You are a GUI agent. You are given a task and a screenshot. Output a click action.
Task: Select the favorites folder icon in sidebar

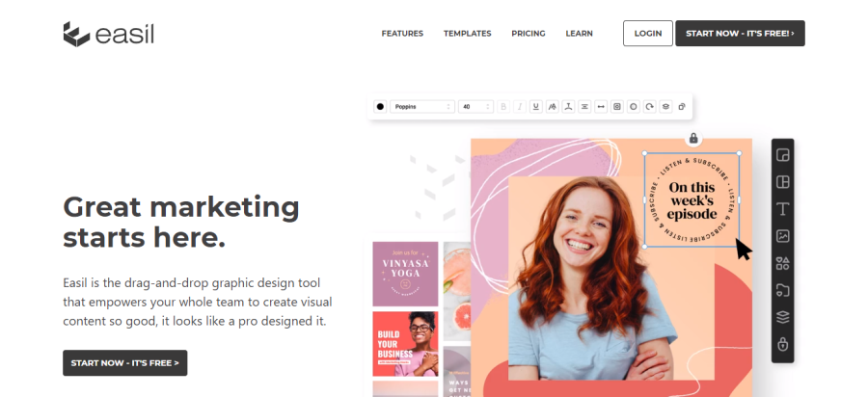pyautogui.click(x=783, y=290)
